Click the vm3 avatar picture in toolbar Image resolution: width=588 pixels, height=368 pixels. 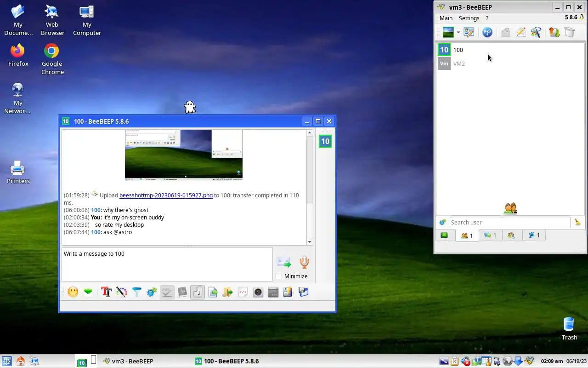448,32
